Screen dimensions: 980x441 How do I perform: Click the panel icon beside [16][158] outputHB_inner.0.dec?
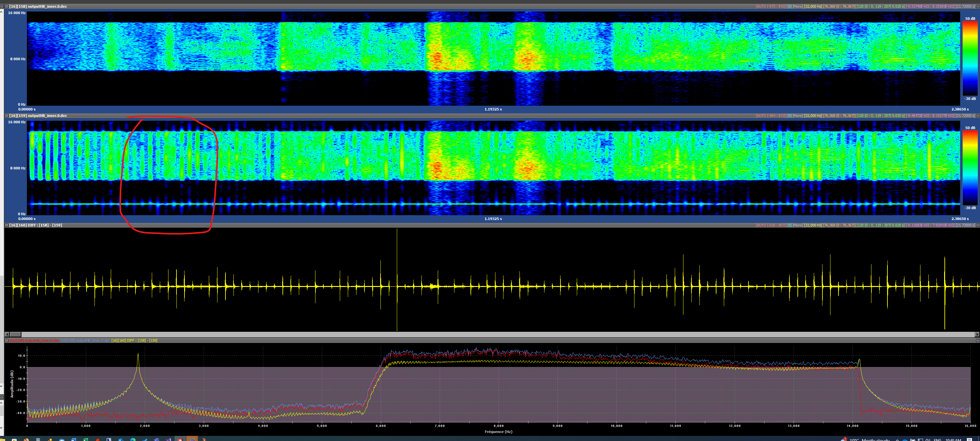pyautogui.click(x=6, y=6)
